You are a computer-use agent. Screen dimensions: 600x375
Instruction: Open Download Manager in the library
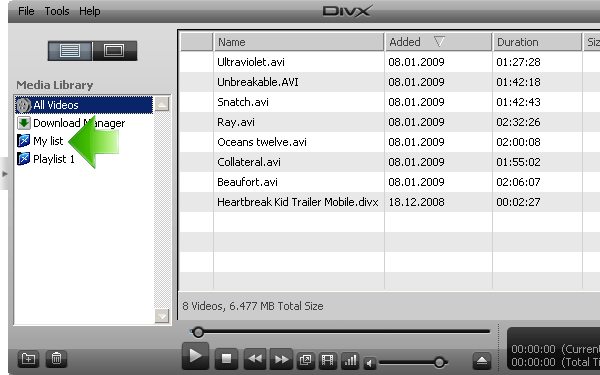point(79,123)
